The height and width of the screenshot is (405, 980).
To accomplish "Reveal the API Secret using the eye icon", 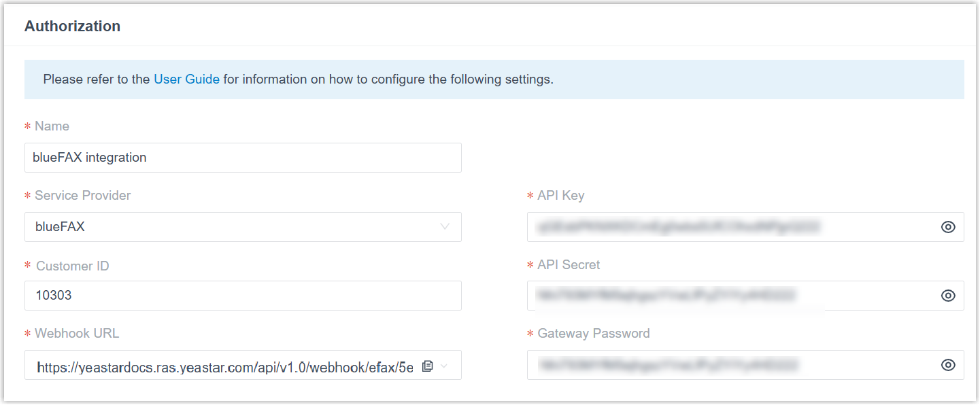I will click(x=948, y=296).
